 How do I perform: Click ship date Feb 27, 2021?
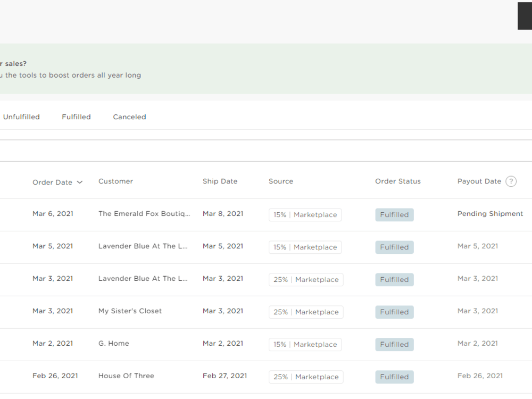pyautogui.click(x=225, y=376)
